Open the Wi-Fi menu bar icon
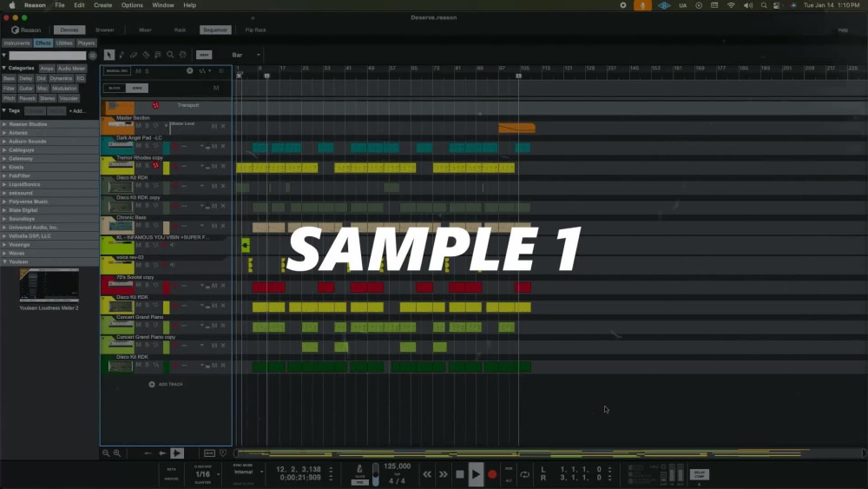 (731, 5)
